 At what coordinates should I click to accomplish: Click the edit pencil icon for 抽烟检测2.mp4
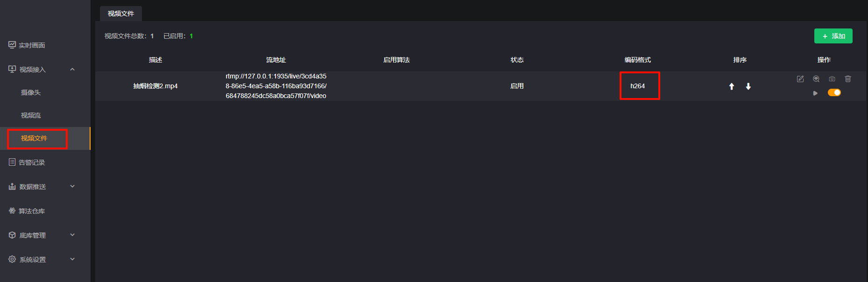pos(800,79)
